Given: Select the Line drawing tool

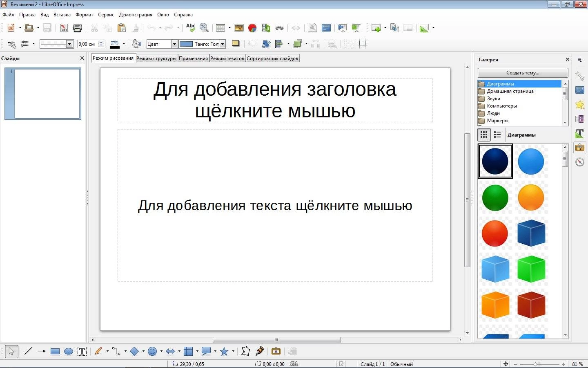Looking at the screenshot, I should 28,351.
